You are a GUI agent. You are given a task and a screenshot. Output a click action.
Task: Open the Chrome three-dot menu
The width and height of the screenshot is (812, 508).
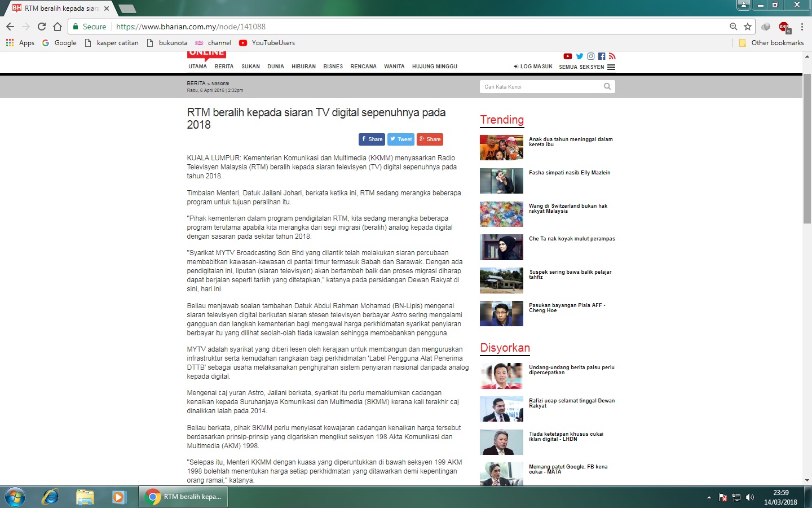pos(802,27)
